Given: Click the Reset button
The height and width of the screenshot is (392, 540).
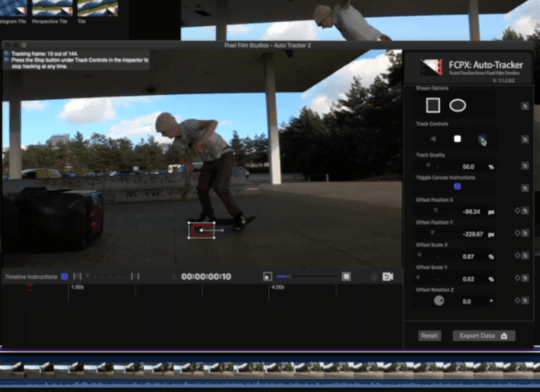Looking at the screenshot, I should click(x=429, y=335).
